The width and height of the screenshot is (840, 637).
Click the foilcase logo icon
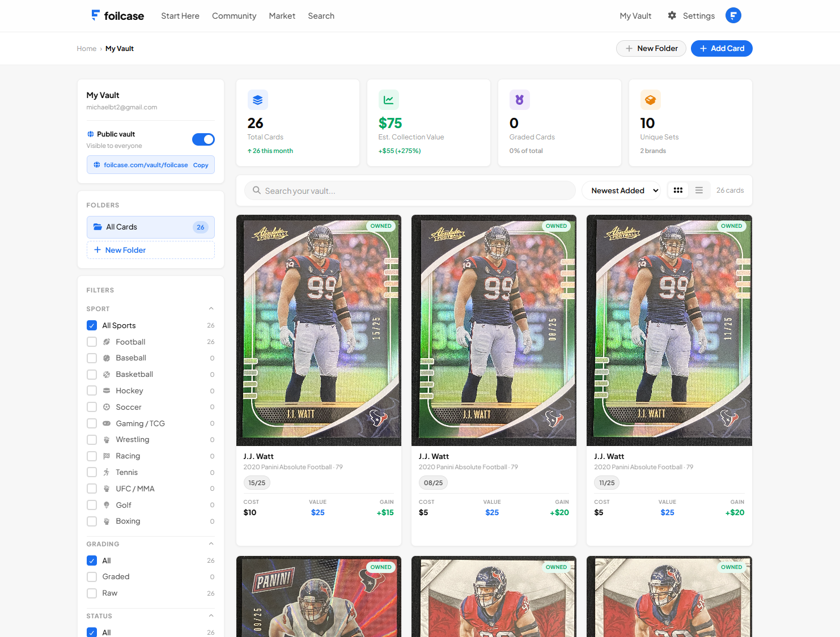pyautogui.click(x=96, y=15)
